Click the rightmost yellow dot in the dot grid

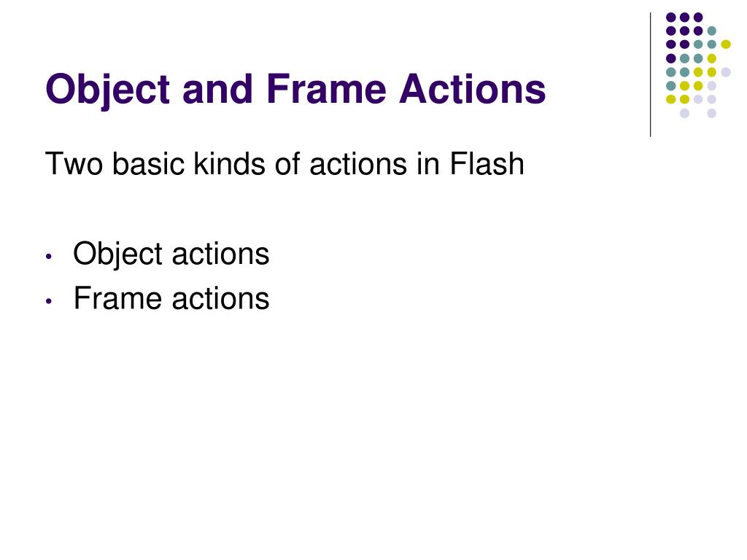[726, 44]
